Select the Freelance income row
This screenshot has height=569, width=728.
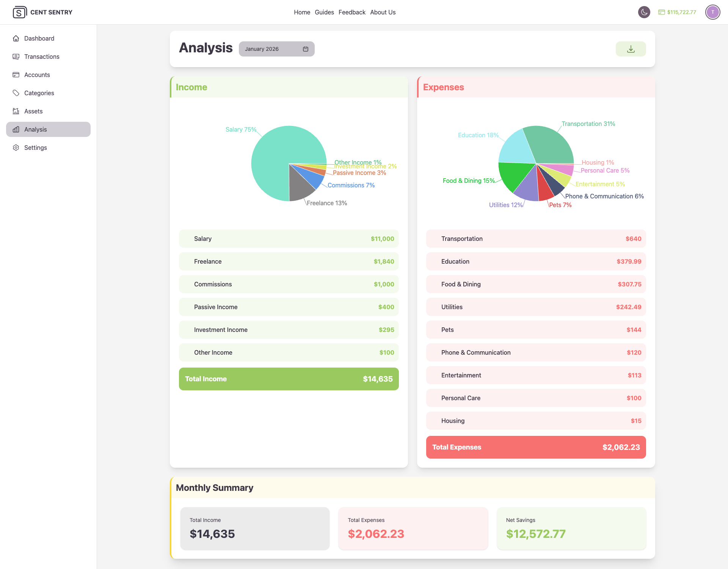pyautogui.click(x=289, y=261)
